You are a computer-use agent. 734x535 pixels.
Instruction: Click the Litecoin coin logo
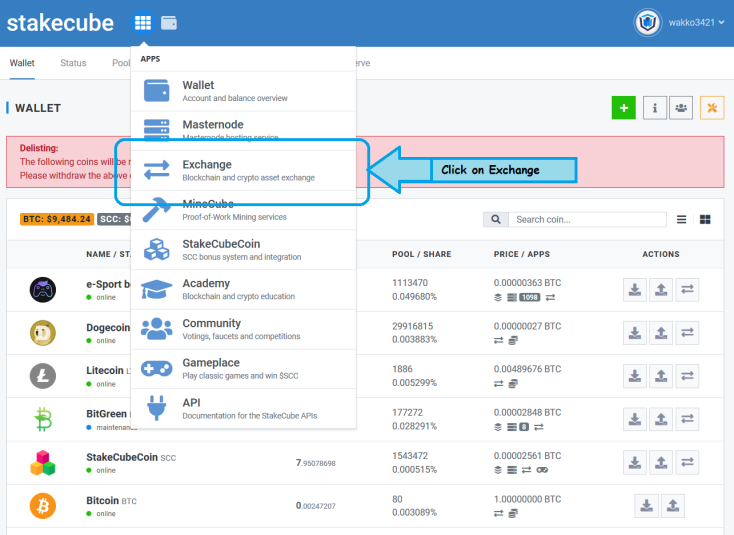click(43, 376)
